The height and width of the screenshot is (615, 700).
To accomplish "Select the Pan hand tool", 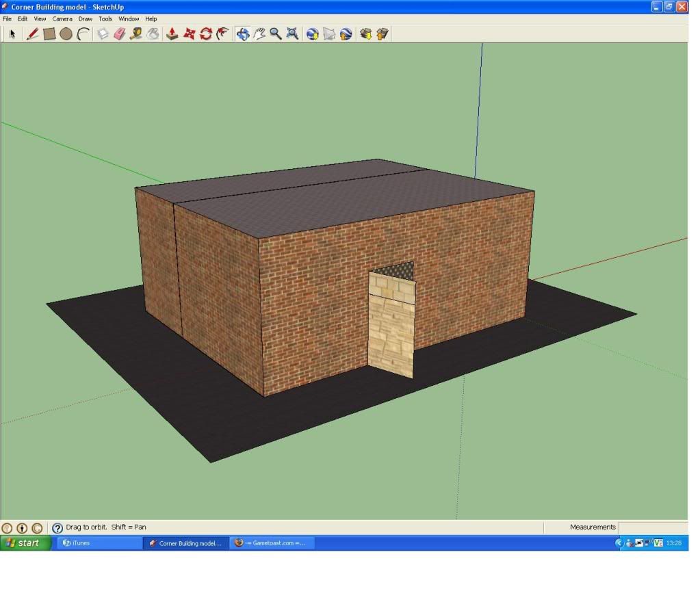I will pos(259,34).
